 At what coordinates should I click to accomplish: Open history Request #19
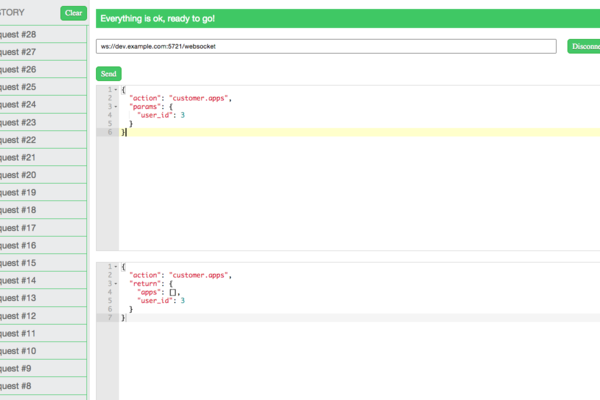tap(43, 193)
